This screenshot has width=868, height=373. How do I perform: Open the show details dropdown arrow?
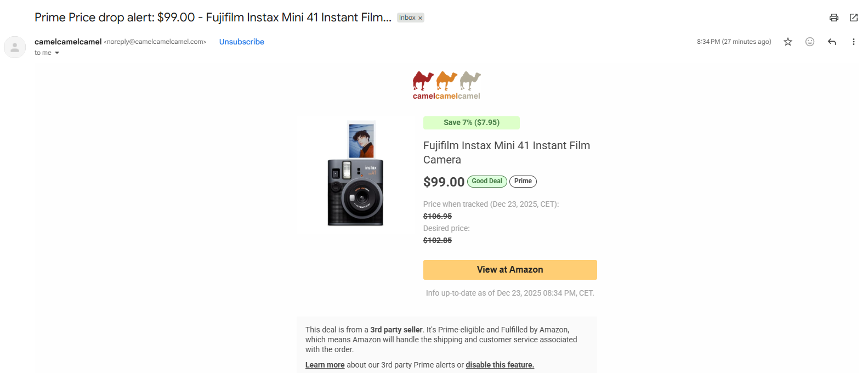[x=58, y=53]
